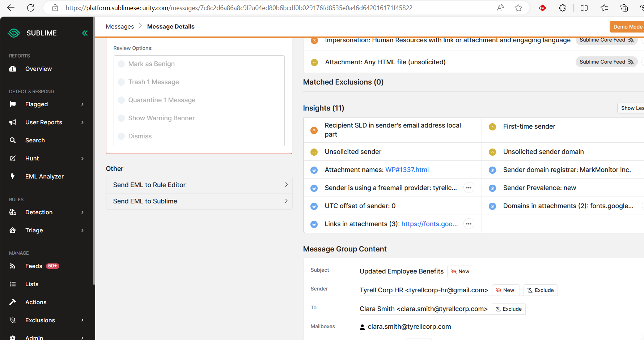Click the Demo Mode button

click(627, 27)
